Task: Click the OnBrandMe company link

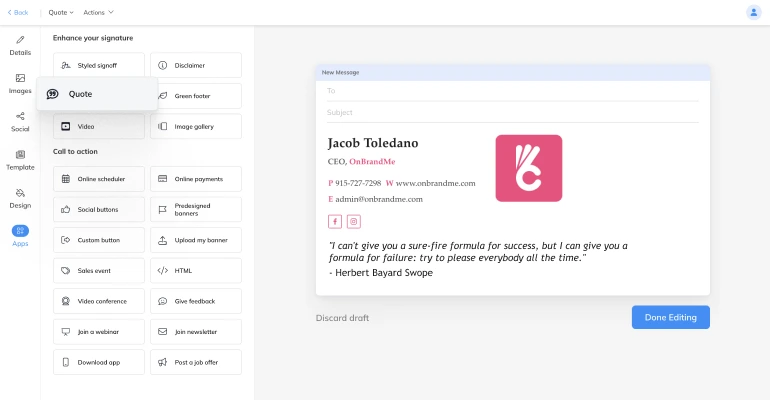Action: 372,161
